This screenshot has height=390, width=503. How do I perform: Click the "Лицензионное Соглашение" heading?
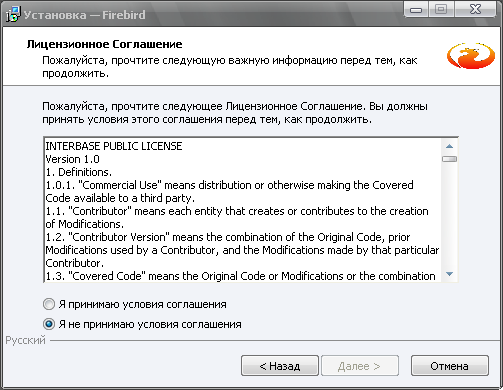[x=105, y=44]
